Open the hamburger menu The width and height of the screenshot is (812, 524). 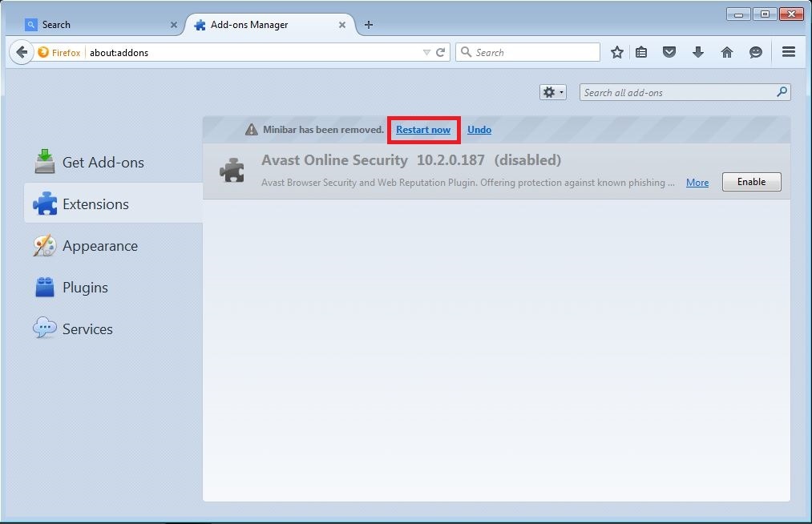click(x=789, y=52)
